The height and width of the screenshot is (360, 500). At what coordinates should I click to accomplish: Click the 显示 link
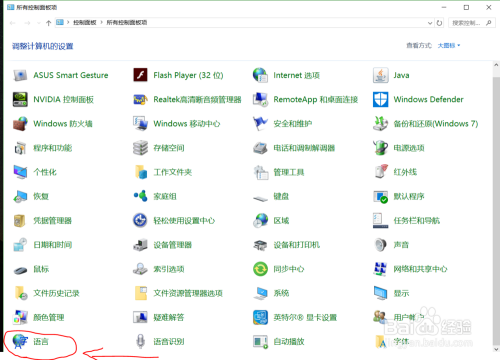401,293
